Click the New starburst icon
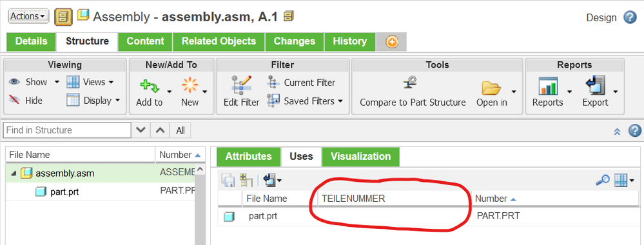This screenshot has height=245, width=644. pos(190,86)
